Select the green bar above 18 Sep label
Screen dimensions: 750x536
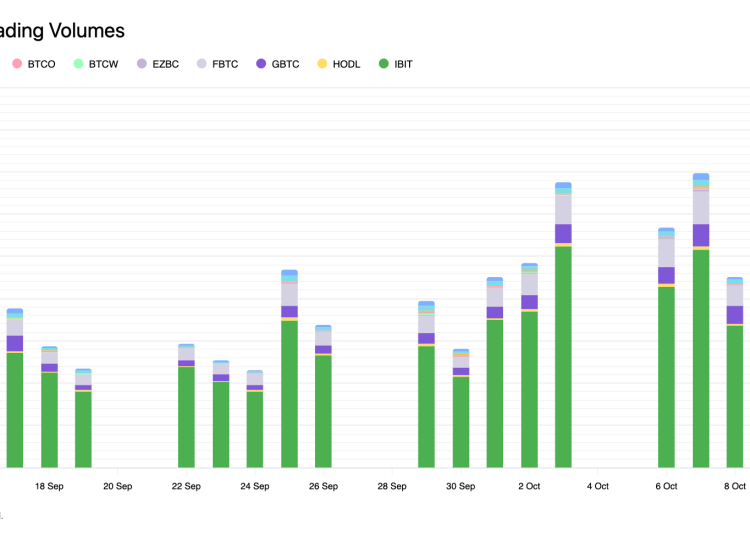49,420
